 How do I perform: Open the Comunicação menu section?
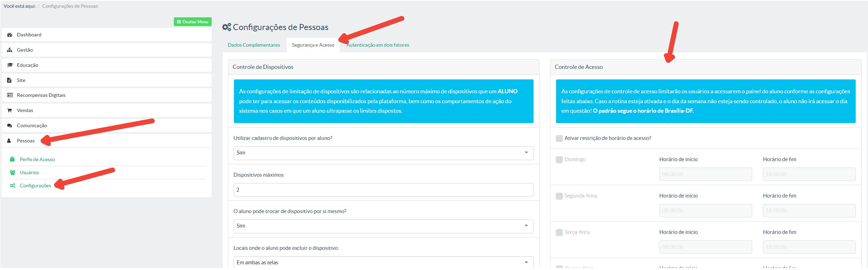point(107,125)
